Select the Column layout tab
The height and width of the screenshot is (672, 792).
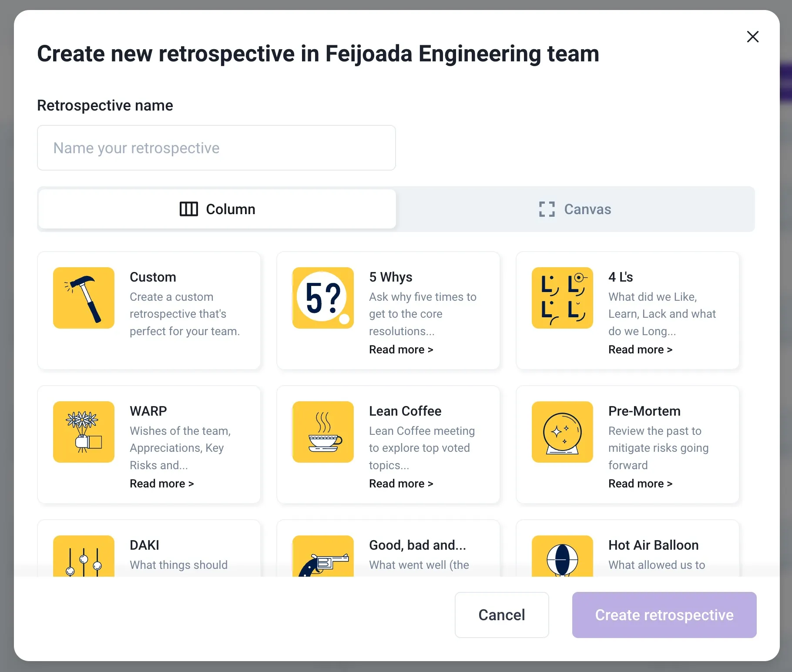point(216,209)
